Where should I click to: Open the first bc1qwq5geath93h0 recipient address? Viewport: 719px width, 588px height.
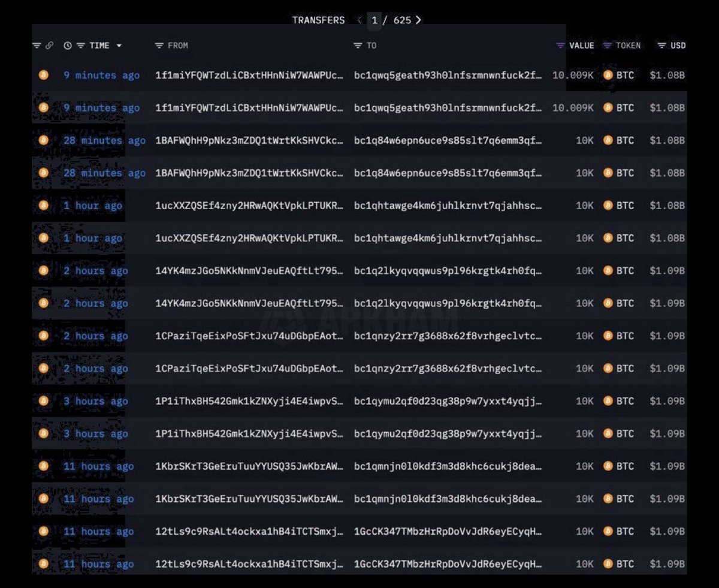click(448, 76)
